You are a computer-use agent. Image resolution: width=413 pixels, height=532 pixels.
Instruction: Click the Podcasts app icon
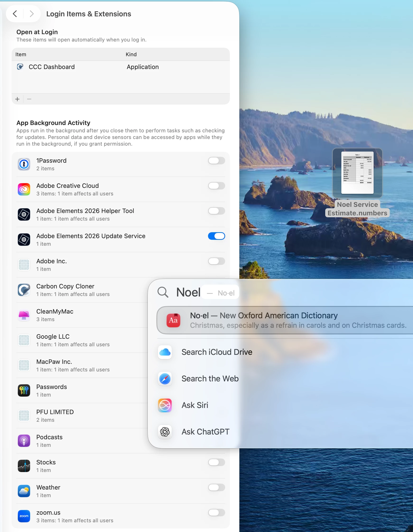pyautogui.click(x=24, y=441)
